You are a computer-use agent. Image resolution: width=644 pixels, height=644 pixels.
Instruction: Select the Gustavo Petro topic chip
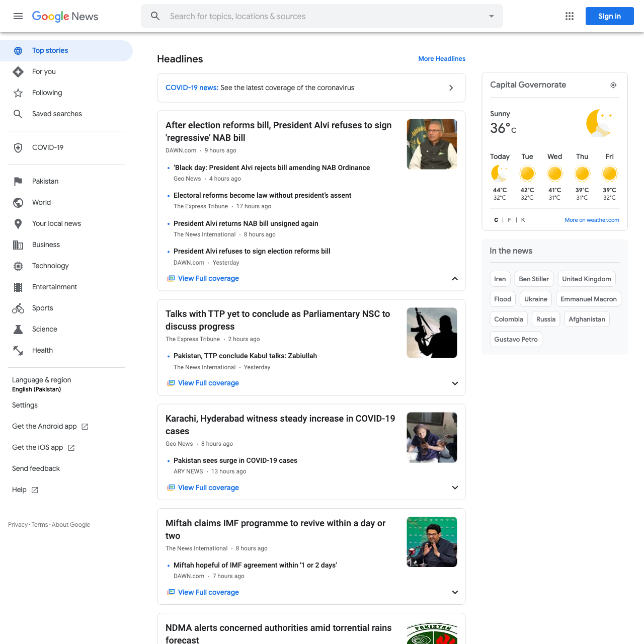click(x=516, y=339)
